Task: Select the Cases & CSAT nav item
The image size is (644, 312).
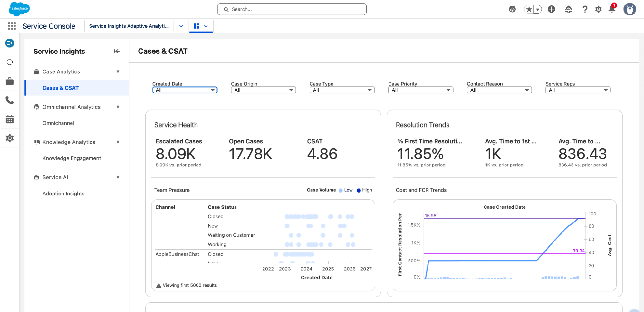Action: (x=77, y=88)
